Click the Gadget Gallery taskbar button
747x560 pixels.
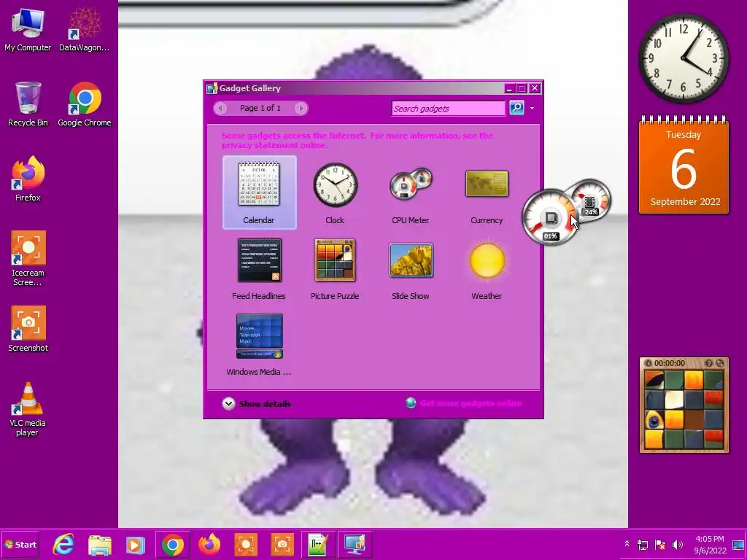click(355, 545)
